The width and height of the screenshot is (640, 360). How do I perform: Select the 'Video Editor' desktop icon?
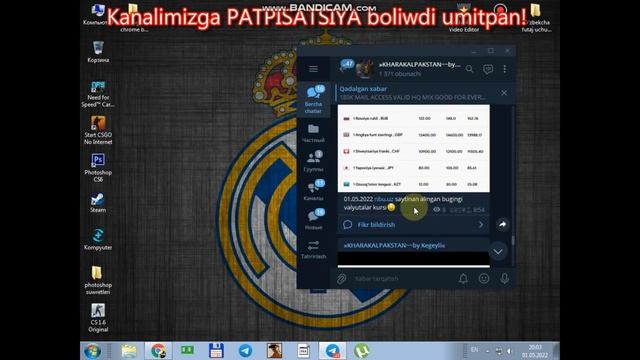[x=464, y=18]
